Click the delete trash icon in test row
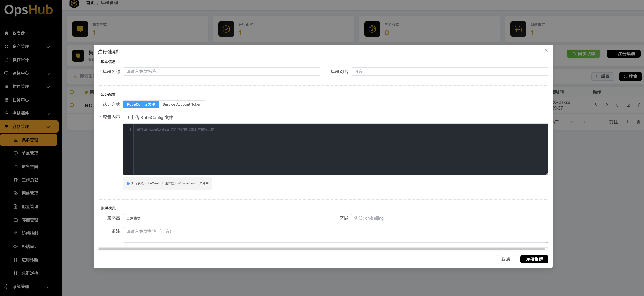Screen dimensions: 644x296 click(x=639, y=105)
